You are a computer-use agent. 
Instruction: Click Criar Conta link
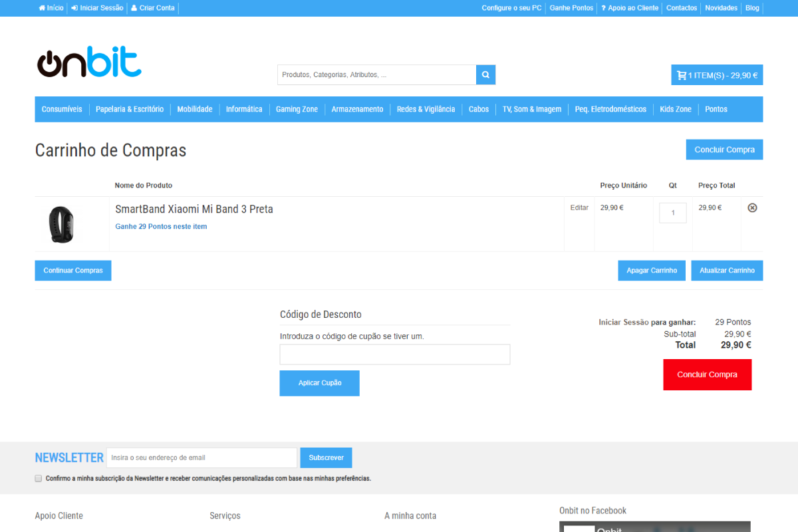[153, 8]
